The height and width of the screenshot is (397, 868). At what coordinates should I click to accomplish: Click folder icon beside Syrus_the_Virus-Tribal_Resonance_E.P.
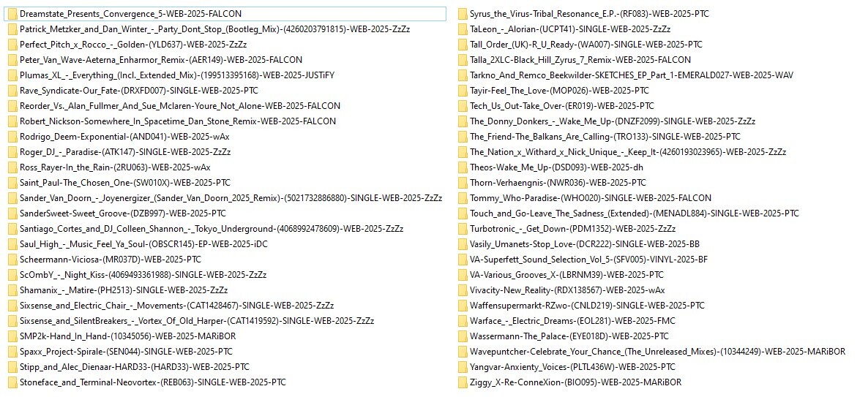pyautogui.click(x=463, y=14)
